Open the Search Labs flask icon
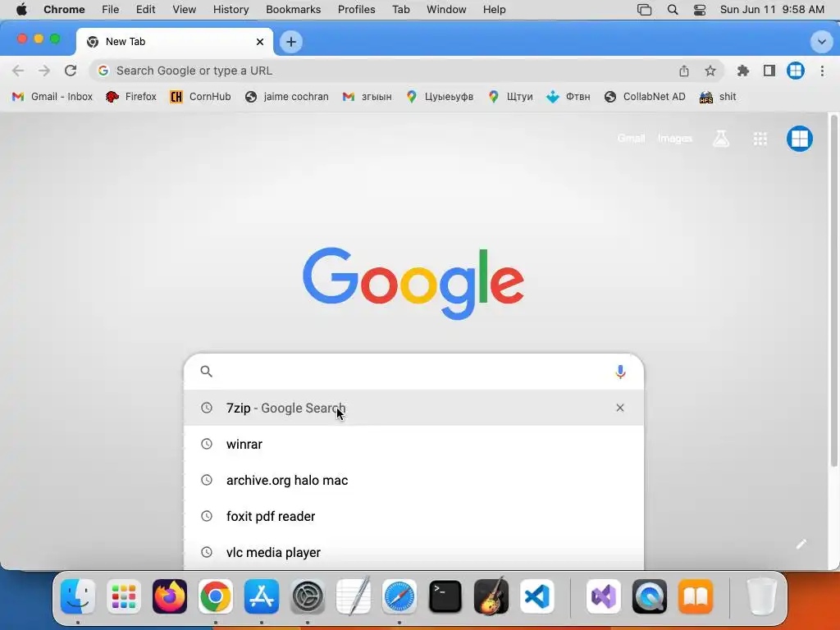840x630 pixels. pyautogui.click(x=720, y=139)
